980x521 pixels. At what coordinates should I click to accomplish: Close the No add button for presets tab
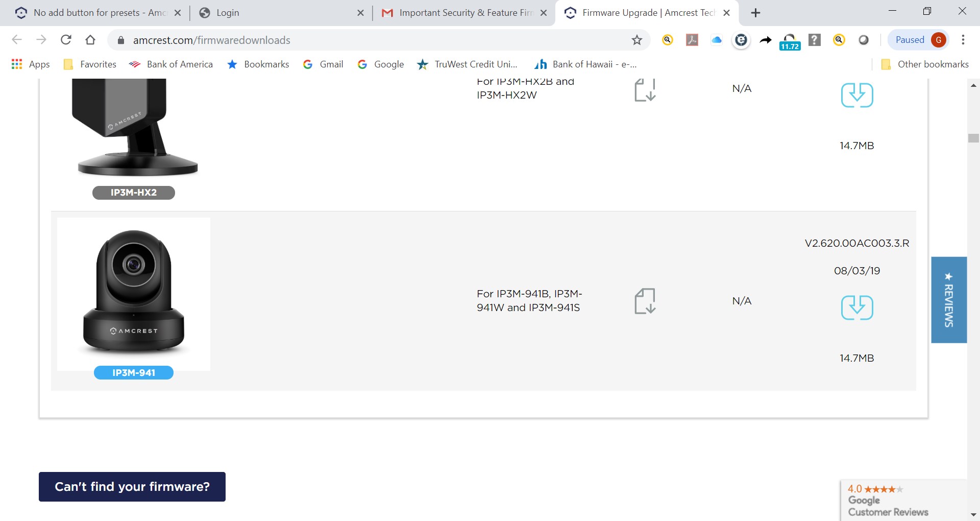point(178,13)
